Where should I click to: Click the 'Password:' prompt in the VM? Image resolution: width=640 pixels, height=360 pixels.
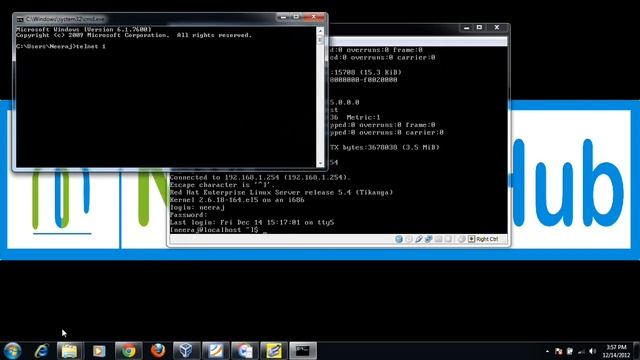point(188,215)
